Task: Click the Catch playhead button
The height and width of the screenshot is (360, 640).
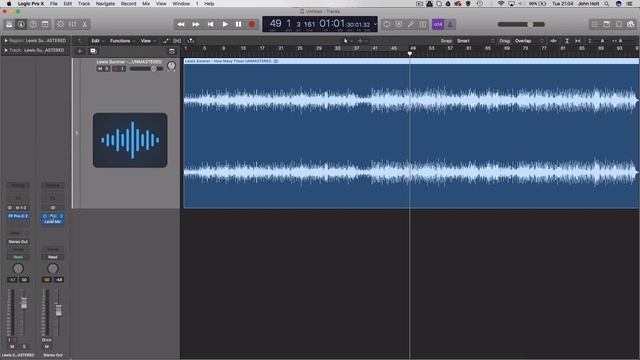Action: click(x=191, y=41)
